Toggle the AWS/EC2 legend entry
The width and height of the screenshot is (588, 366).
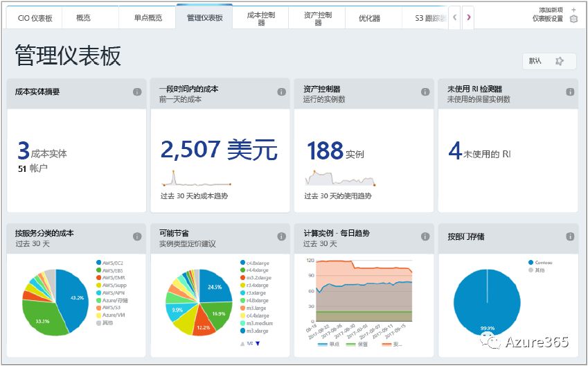click(112, 263)
